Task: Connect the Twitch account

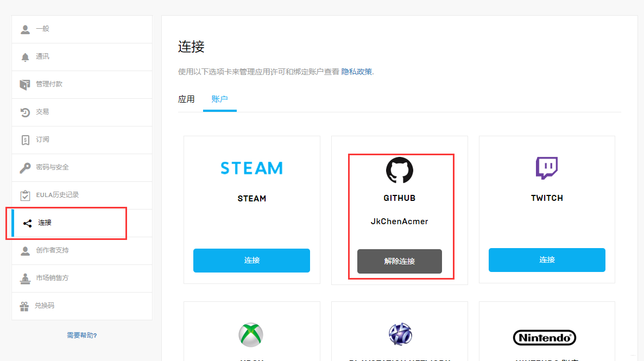Action: coord(547,260)
